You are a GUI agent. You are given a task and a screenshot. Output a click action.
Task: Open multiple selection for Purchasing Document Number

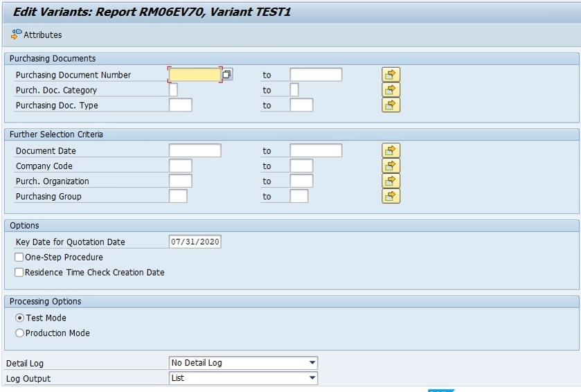pyautogui.click(x=391, y=75)
